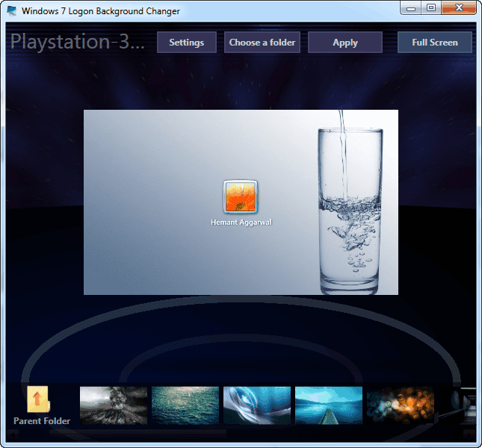
Task: Open the Settings panel
Action: 187,43
